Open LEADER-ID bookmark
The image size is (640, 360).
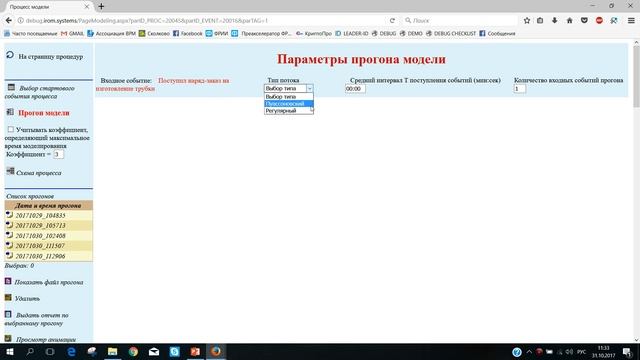point(351,33)
